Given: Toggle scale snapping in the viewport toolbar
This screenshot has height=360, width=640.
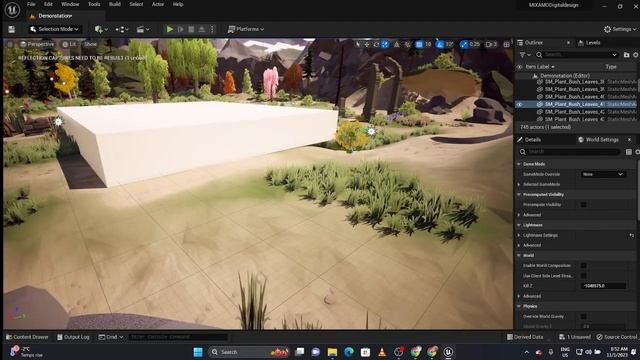Looking at the screenshot, I should (x=464, y=44).
